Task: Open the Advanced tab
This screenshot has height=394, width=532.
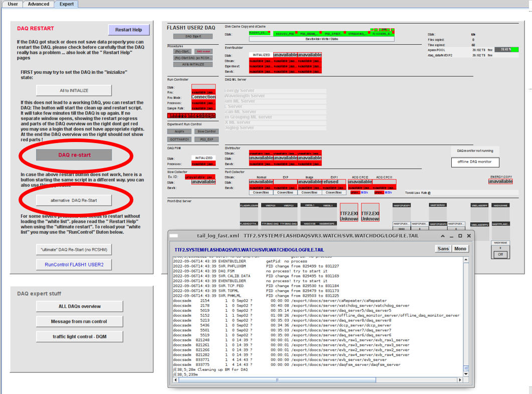Action: point(39,4)
